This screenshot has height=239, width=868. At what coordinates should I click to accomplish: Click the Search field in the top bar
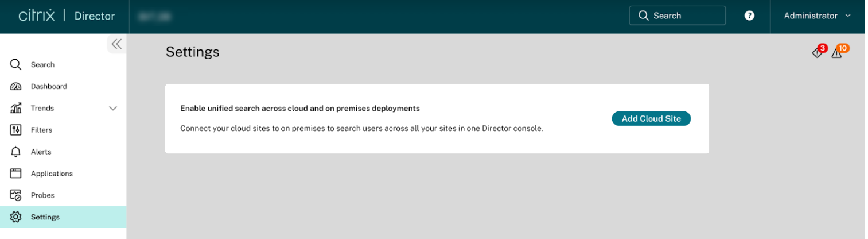(x=677, y=16)
